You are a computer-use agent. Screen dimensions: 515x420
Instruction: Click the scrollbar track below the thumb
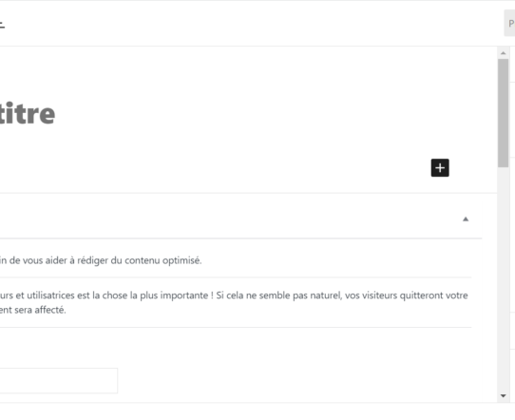tap(503, 279)
